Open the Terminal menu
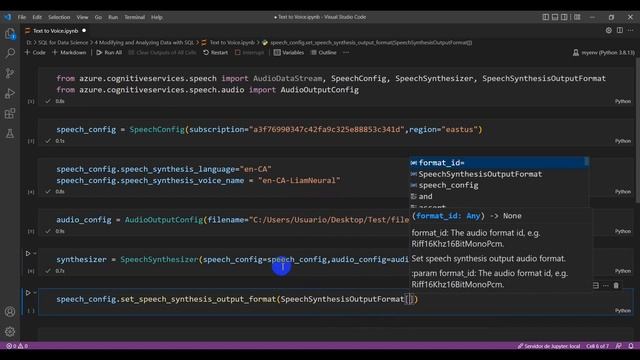The height and width of the screenshot is (360, 640). [x=135, y=17]
